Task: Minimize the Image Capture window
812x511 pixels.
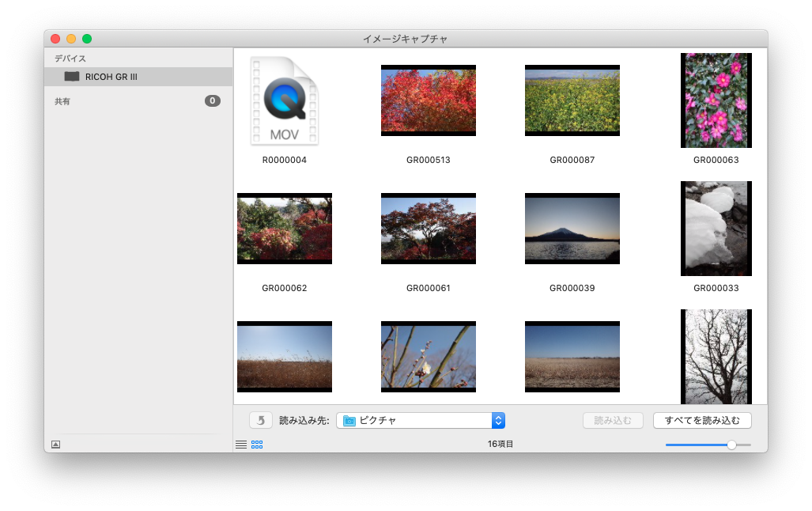Action: [x=71, y=39]
